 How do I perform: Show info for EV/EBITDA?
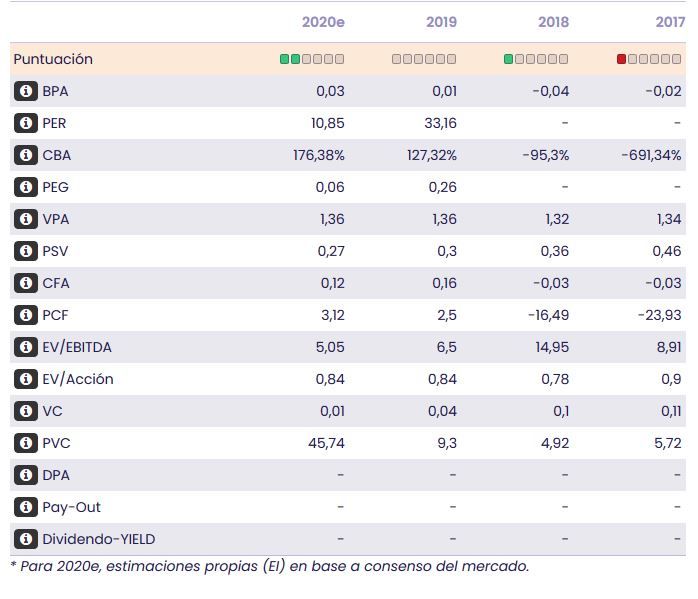pos(25,347)
